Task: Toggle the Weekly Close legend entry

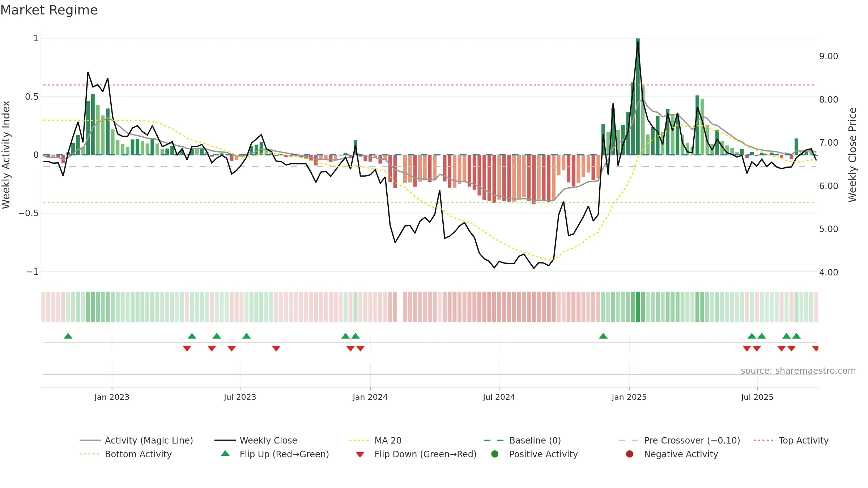Action: (x=256, y=440)
